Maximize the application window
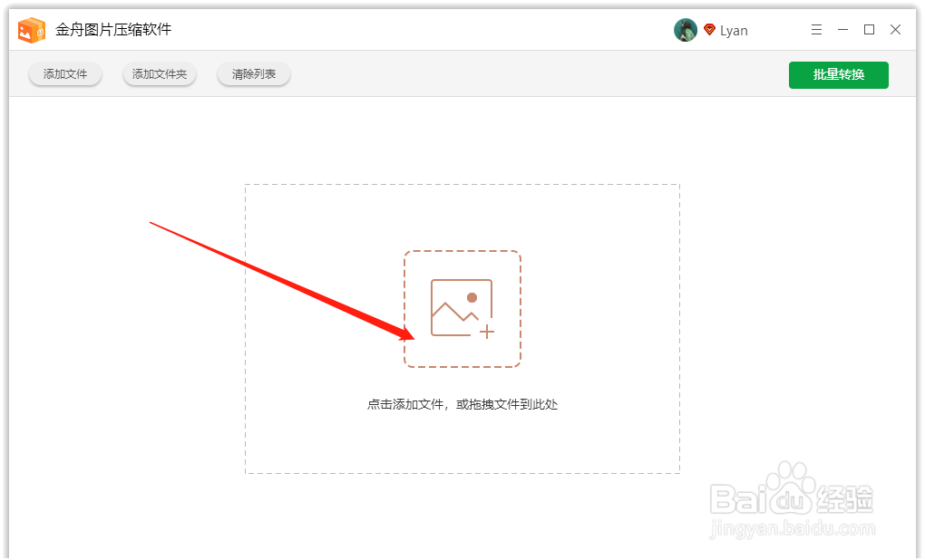Image resolution: width=925 pixels, height=560 pixels. click(869, 30)
